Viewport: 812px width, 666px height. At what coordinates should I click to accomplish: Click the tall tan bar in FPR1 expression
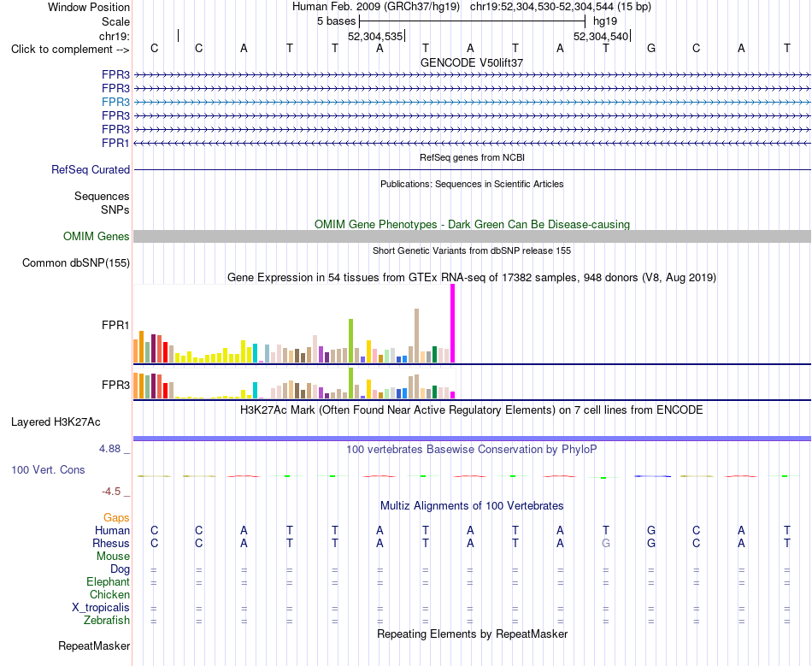coord(416,336)
